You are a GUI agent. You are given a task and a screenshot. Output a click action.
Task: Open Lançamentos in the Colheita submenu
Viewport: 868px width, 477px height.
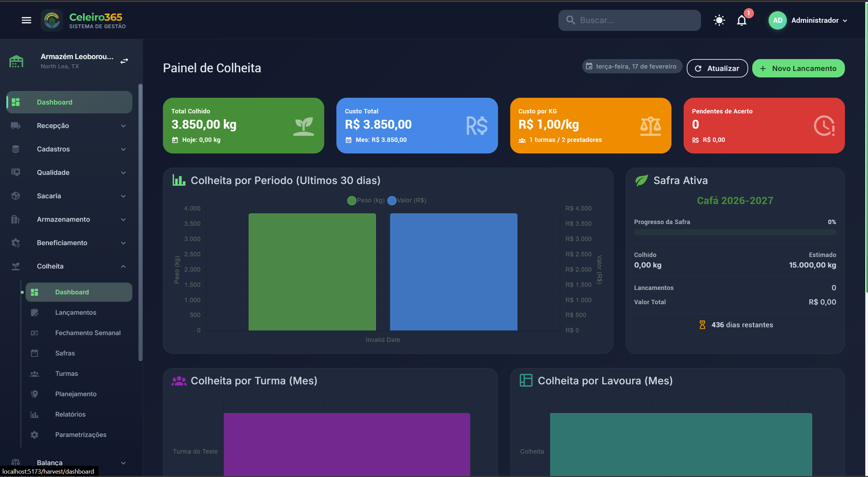[x=75, y=313]
